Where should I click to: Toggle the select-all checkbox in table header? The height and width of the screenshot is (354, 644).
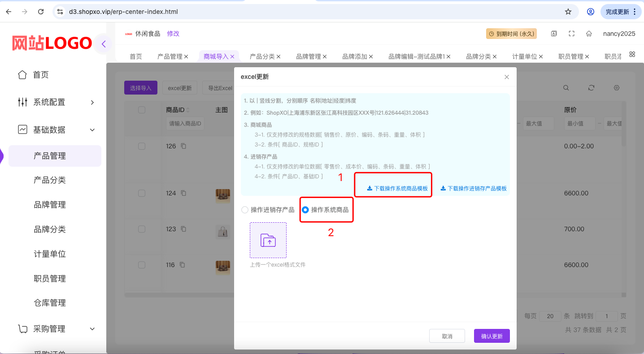[142, 110]
